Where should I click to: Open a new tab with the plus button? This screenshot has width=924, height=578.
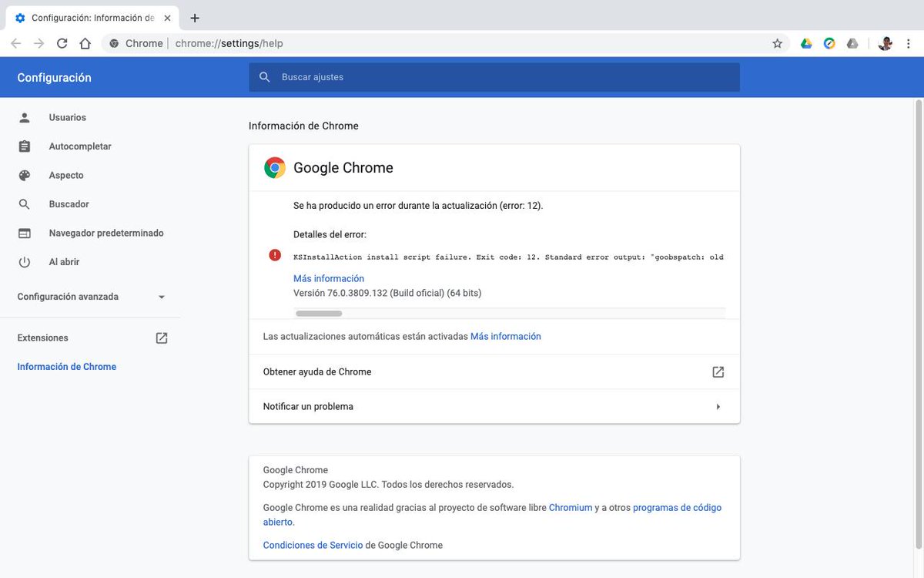point(195,18)
